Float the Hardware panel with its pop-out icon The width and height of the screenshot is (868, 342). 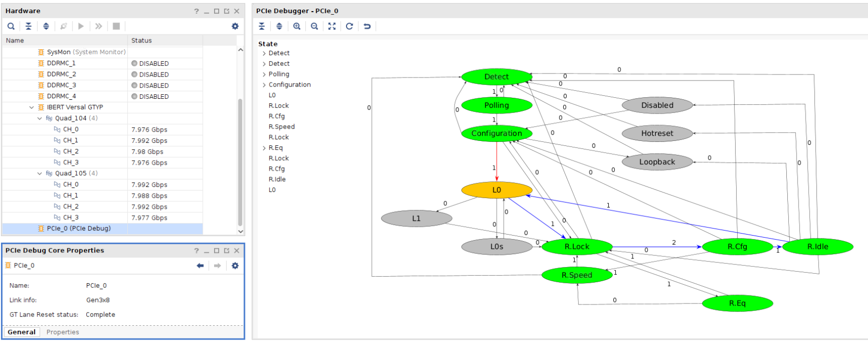227,11
